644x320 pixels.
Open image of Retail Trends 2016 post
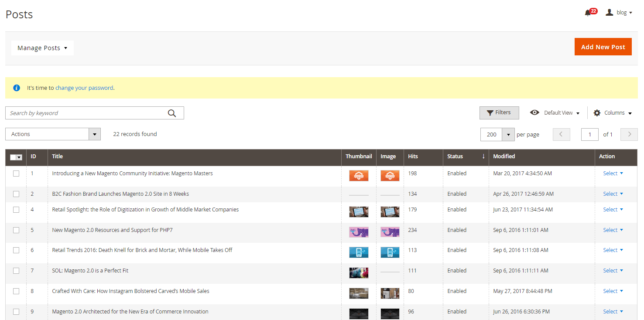390,252
